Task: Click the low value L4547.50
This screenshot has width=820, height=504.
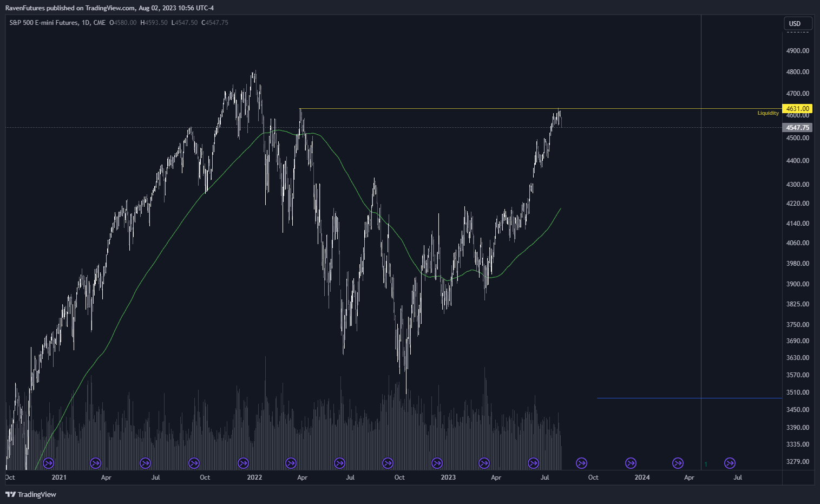Action: pos(184,23)
